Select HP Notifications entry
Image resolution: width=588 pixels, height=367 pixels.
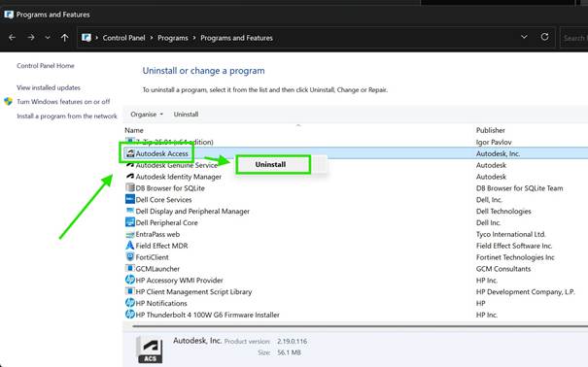click(161, 303)
